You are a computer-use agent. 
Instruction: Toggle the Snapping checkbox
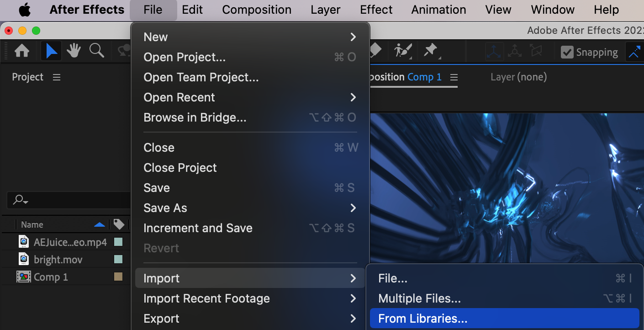point(567,52)
